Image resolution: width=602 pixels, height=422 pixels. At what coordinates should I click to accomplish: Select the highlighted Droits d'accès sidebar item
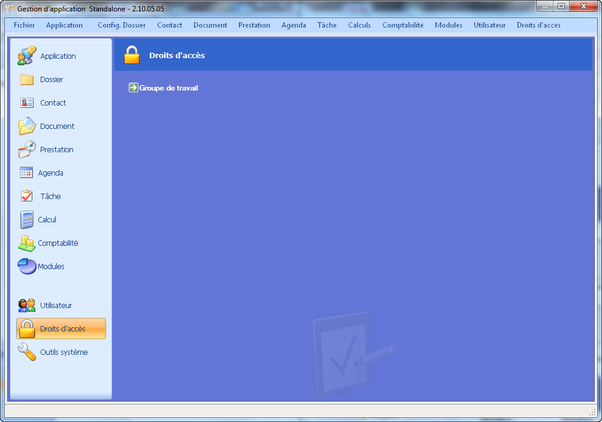pyautogui.click(x=61, y=329)
